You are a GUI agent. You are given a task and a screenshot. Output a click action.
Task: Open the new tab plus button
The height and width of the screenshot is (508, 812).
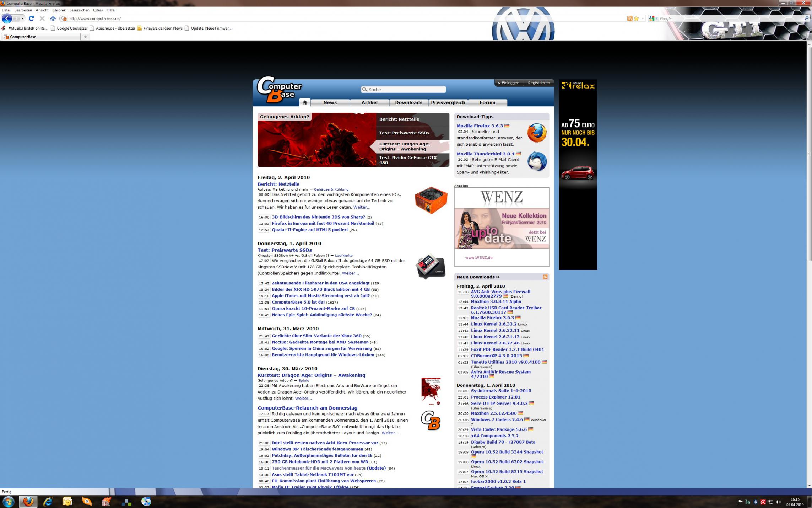tap(85, 37)
